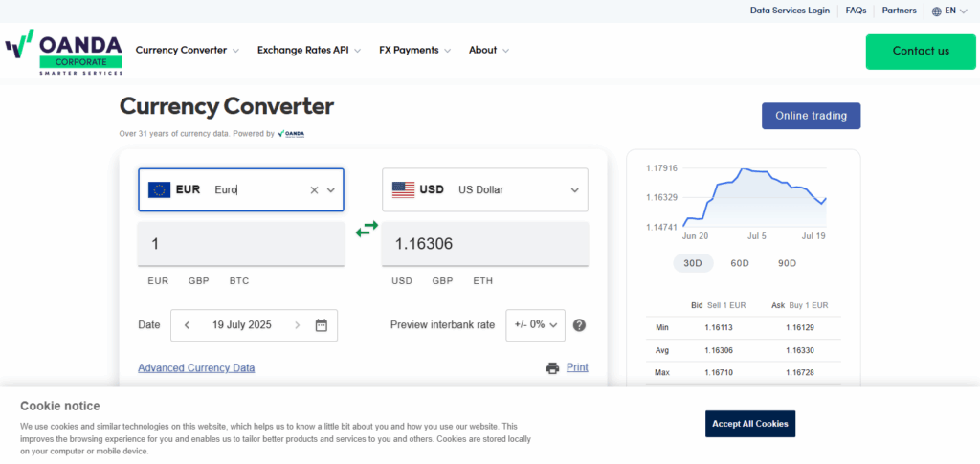
Task: Click the Min bid value 1.16113
Action: tap(719, 327)
